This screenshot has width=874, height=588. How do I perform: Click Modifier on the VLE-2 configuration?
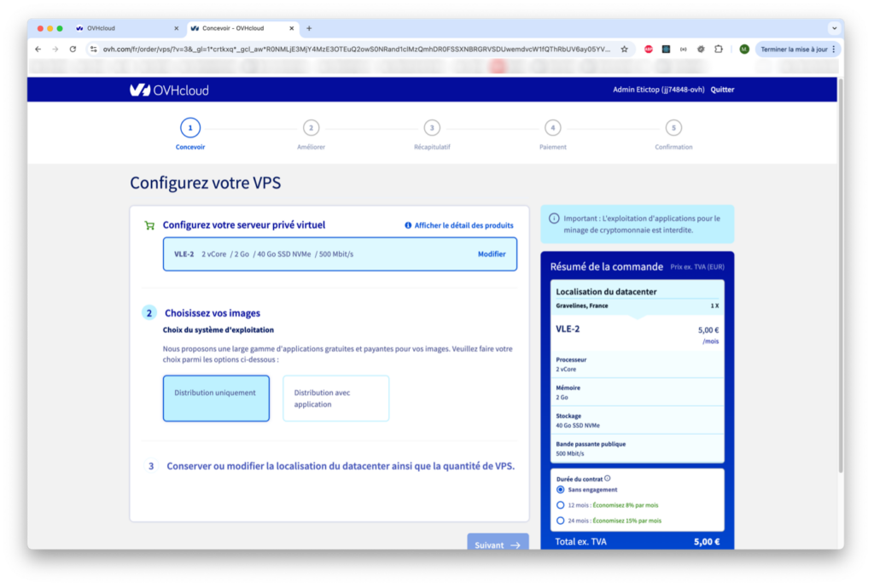click(x=492, y=254)
